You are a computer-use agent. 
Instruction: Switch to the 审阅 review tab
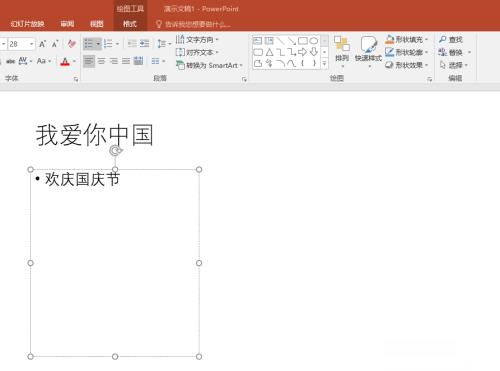point(67,24)
